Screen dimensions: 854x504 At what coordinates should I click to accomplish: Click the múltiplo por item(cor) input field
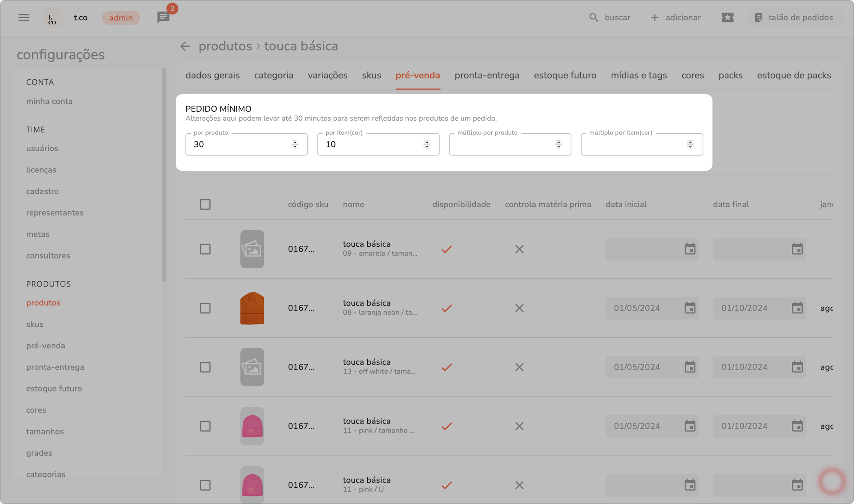click(x=632, y=145)
